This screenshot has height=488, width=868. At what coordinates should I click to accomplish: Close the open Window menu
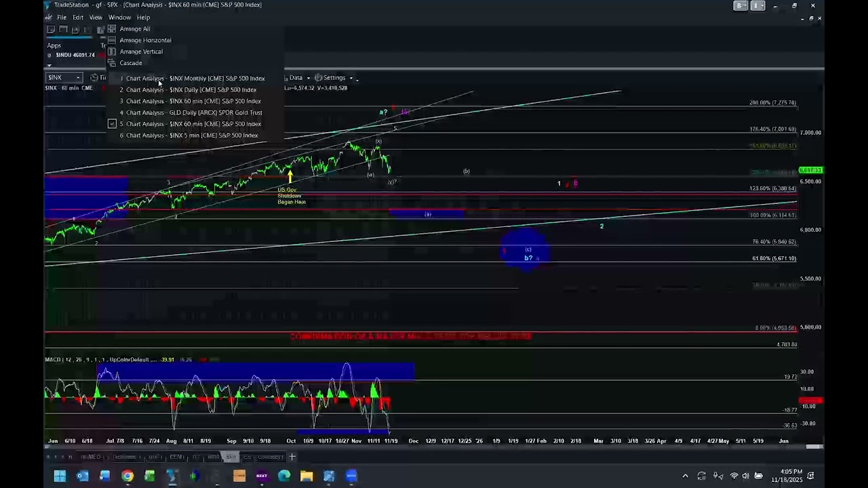[119, 17]
